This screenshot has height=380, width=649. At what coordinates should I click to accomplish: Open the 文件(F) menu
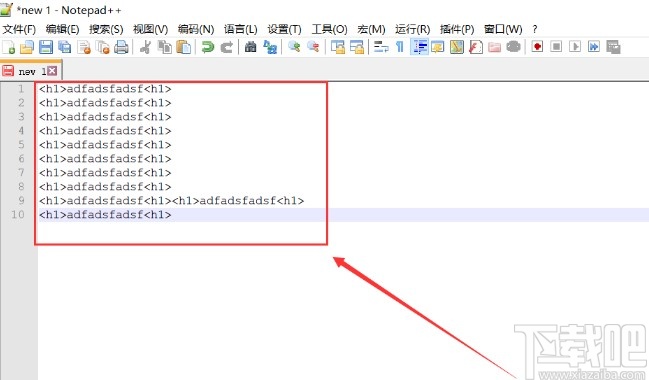pos(19,29)
